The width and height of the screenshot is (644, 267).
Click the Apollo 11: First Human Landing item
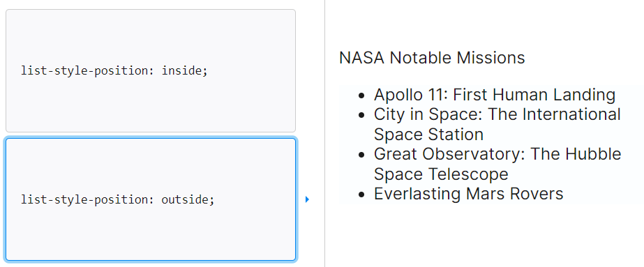(x=495, y=95)
